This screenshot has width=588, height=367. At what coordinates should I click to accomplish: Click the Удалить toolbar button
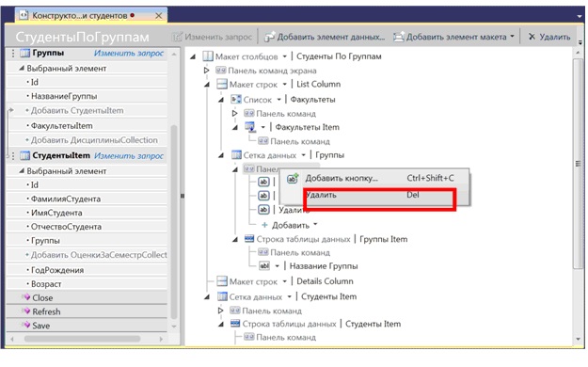coord(549,37)
